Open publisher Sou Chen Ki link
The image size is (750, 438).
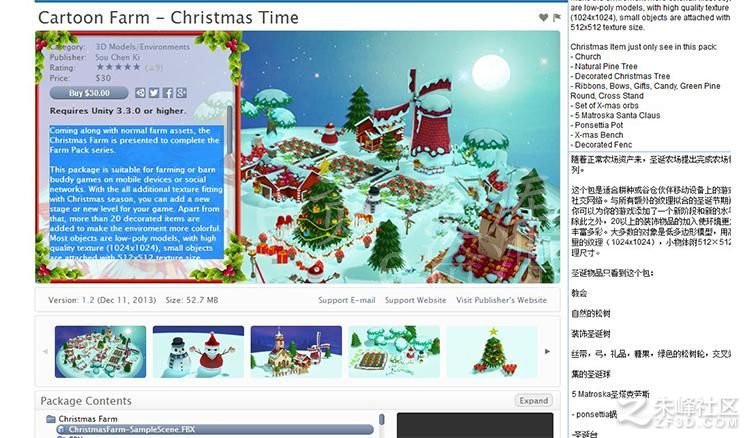pos(118,57)
